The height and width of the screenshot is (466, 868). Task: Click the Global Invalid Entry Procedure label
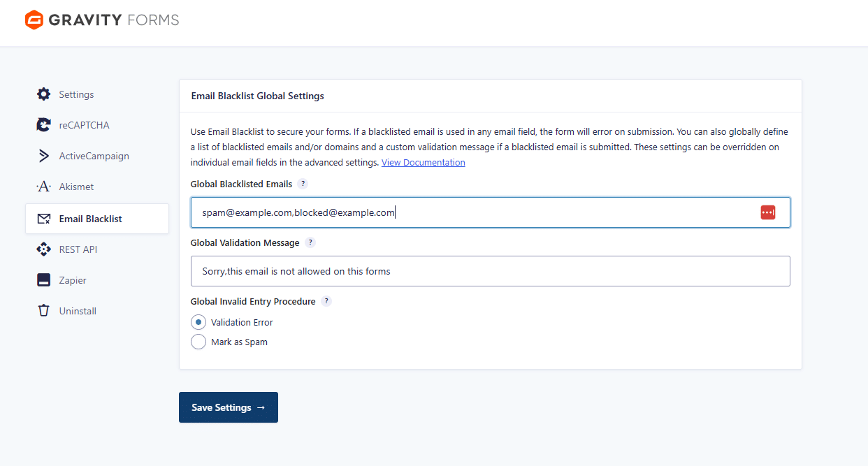click(x=253, y=301)
